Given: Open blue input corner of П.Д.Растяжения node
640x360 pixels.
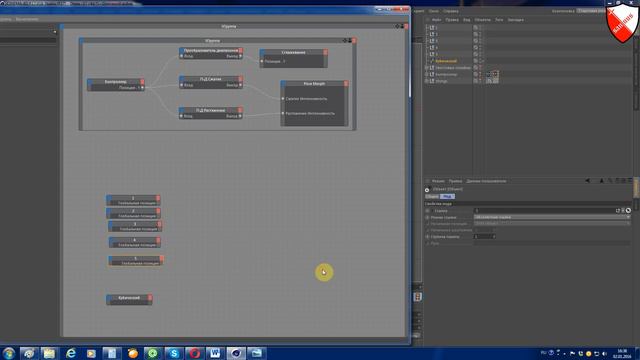Looking at the screenshot, I should pos(182,110).
